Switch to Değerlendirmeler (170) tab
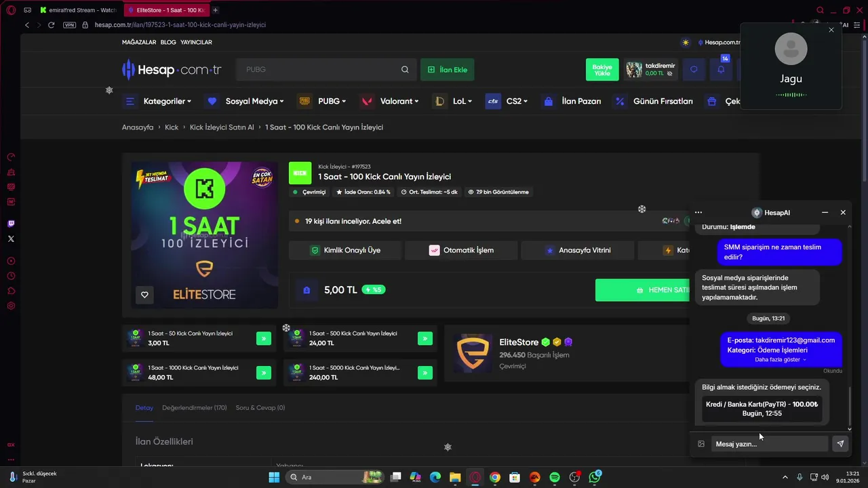The width and height of the screenshot is (868, 488). 195,408
